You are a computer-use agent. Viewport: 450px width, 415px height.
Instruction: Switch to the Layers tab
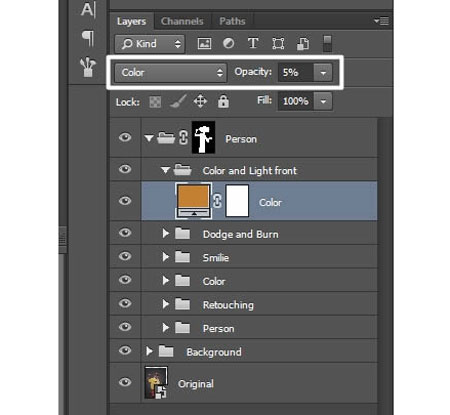click(x=132, y=21)
